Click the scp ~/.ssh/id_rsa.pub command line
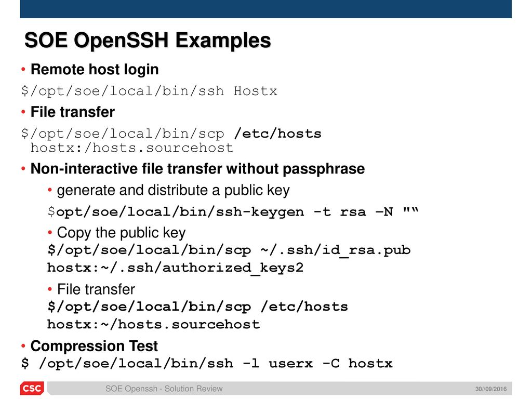Image resolution: width=532 pixels, height=399 pixels. (229, 250)
